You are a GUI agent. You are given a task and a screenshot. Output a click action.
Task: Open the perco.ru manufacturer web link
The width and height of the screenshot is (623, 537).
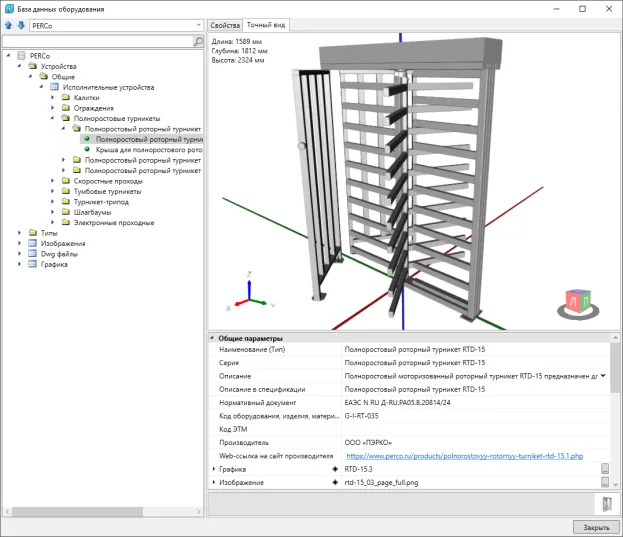[x=464, y=454]
